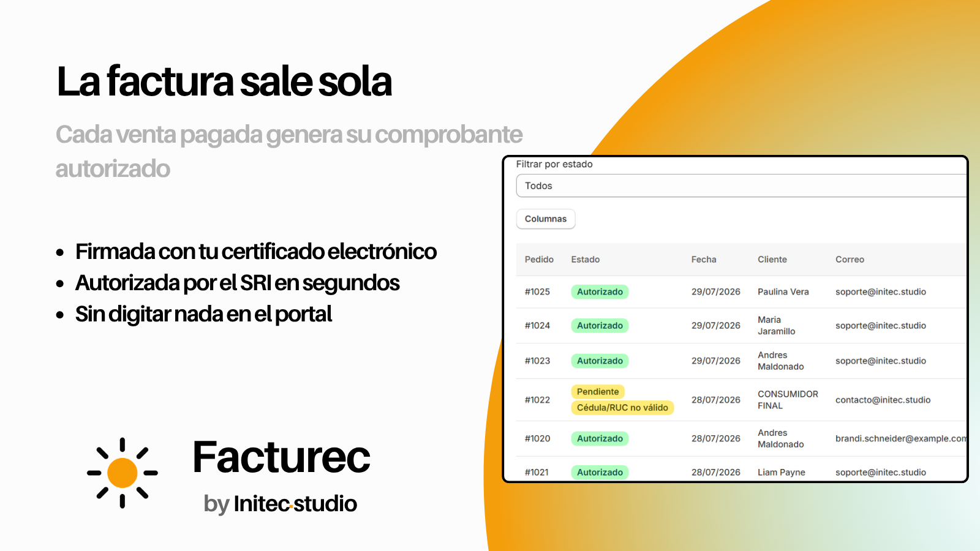Image resolution: width=980 pixels, height=551 pixels.
Task: Click the Pendiente badge on order #1022
Action: pos(598,392)
